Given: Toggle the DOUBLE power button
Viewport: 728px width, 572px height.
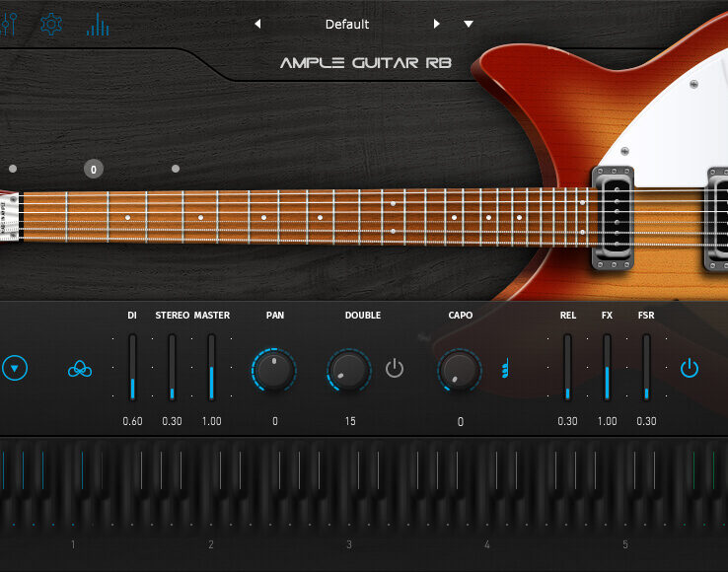Looking at the screenshot, I should [x=395, y=368].
